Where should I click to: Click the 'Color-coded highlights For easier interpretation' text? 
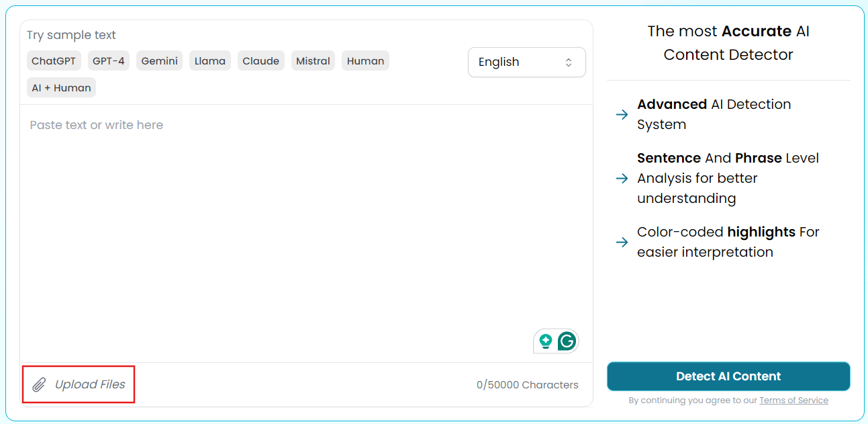point(728,242)
